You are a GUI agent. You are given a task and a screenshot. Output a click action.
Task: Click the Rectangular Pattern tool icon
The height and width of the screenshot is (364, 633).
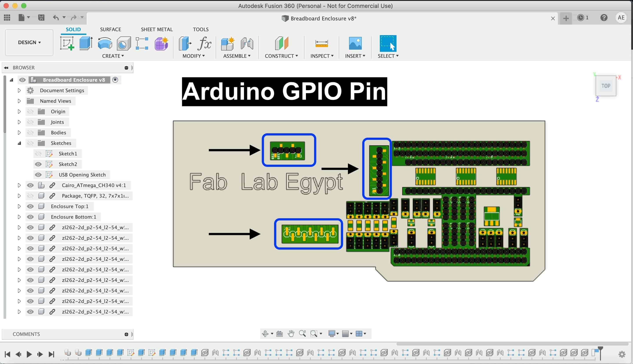(142, 43)
